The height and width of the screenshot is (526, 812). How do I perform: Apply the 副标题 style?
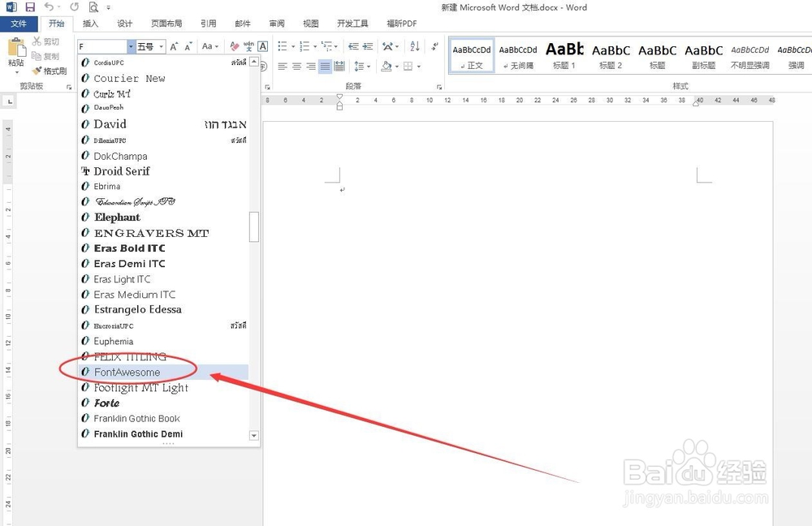pos(703,55)
